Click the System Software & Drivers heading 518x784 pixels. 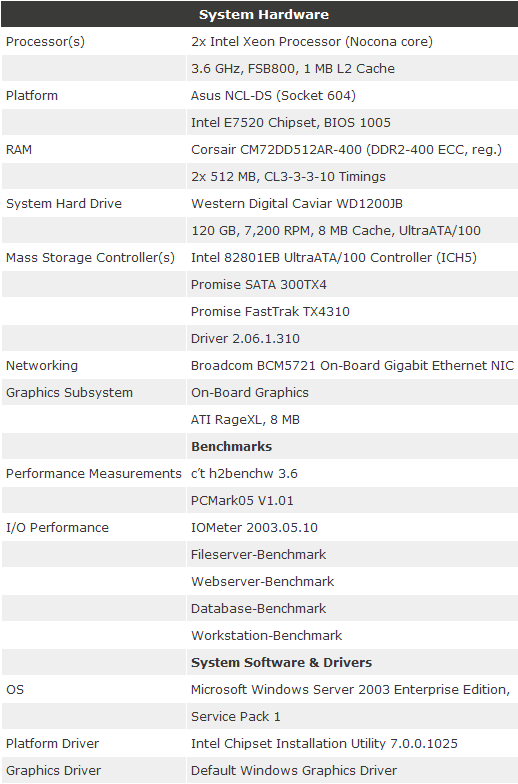click(x=282, y=662)
